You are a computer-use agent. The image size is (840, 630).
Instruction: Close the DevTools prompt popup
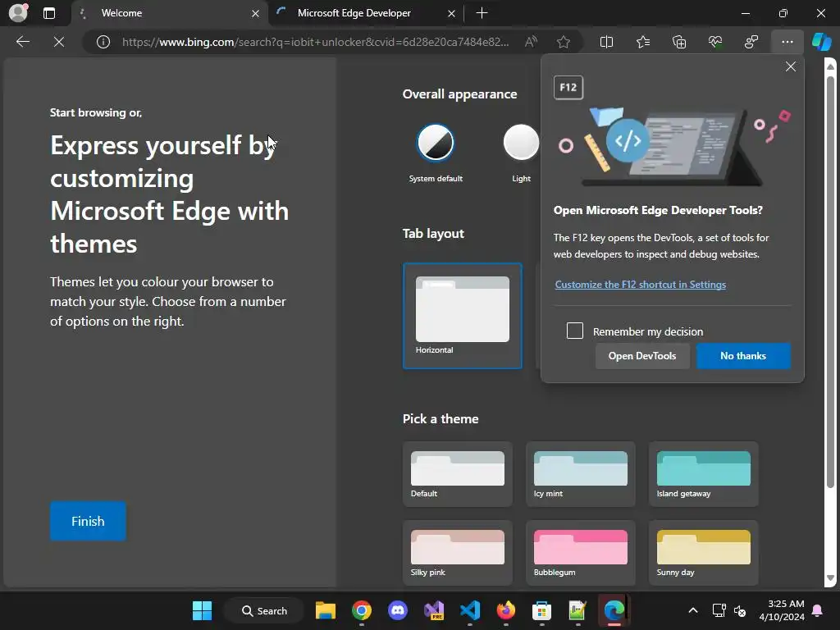coord(790,66)
